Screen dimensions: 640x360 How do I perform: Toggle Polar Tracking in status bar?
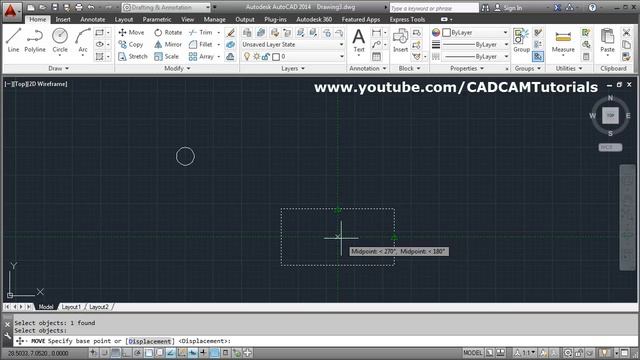click(138, 353)
